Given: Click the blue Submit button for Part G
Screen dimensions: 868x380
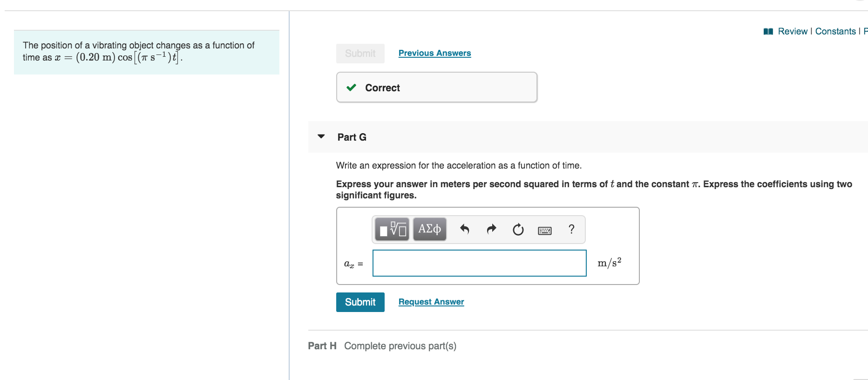Looking at the screenshot, I should tap(360, 302).
